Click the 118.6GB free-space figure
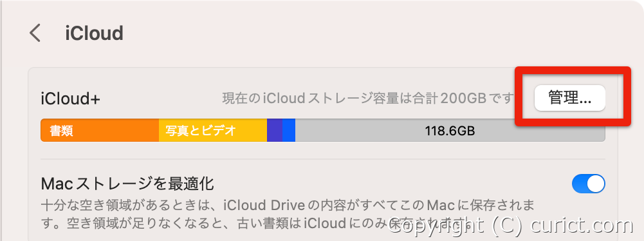The height and width of the screenshot is (241, 644). [450, 131]
